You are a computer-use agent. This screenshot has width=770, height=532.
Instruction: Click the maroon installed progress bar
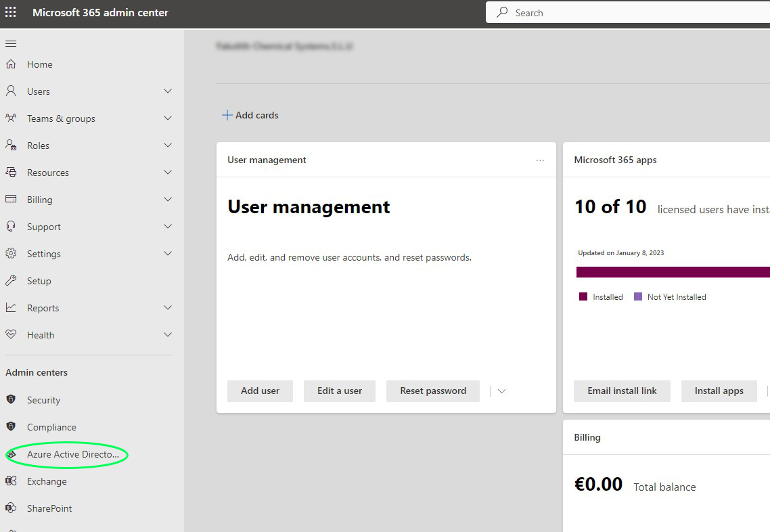[673, 272]
